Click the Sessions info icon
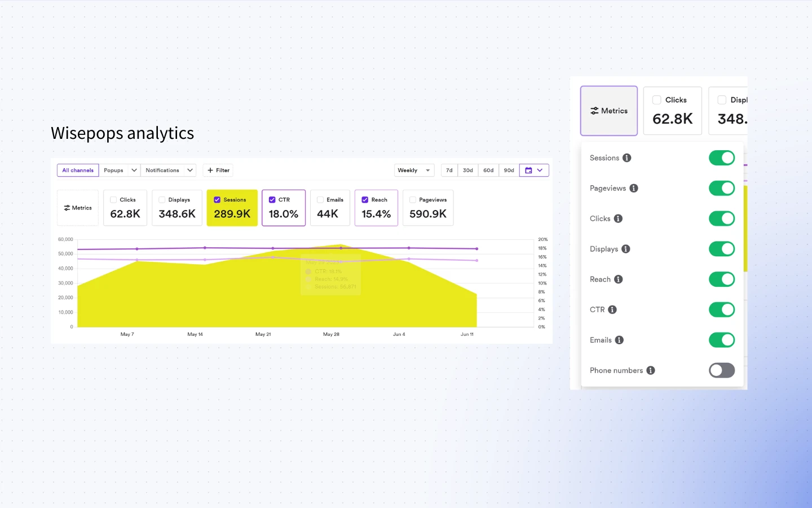 [x=626, y=158]
